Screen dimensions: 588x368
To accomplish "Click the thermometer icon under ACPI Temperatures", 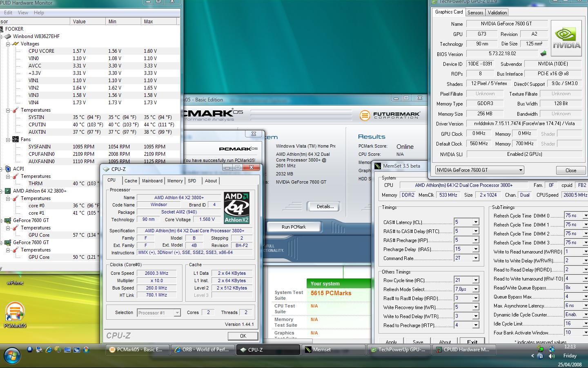I will point(16,176).
